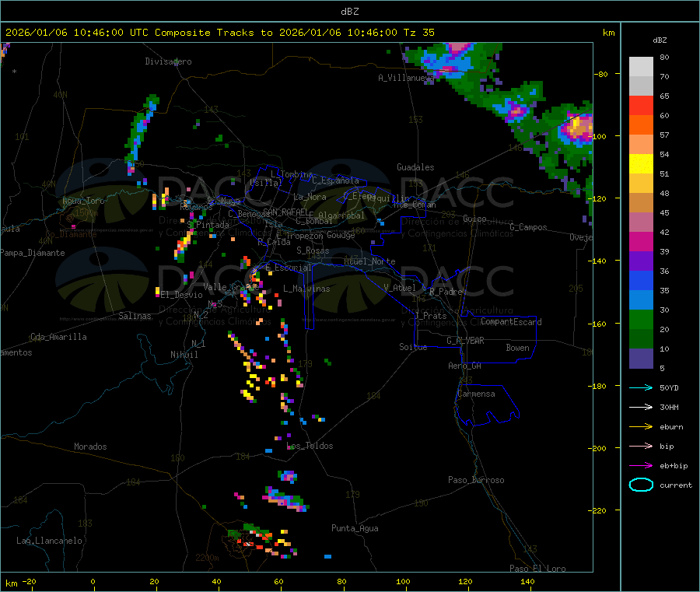Screen dimensions: 700x592
Task: Click the G_Campos map label
Action: 528,227
